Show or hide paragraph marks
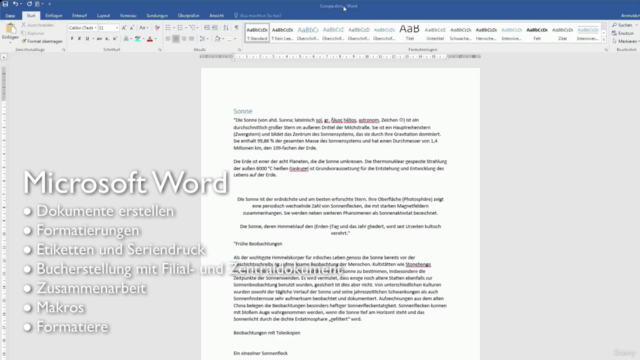640x360 pixels. (236, 28)
